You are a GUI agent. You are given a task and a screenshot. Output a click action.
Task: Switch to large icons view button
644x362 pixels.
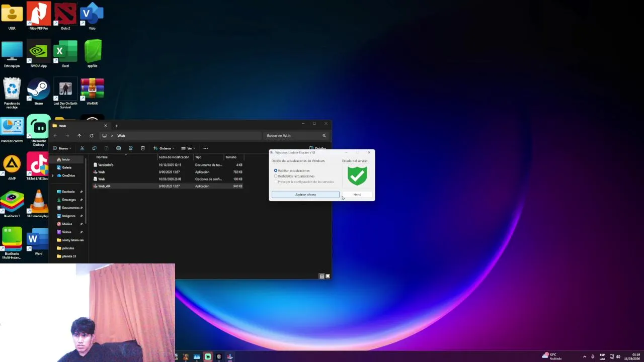point(328,276)
